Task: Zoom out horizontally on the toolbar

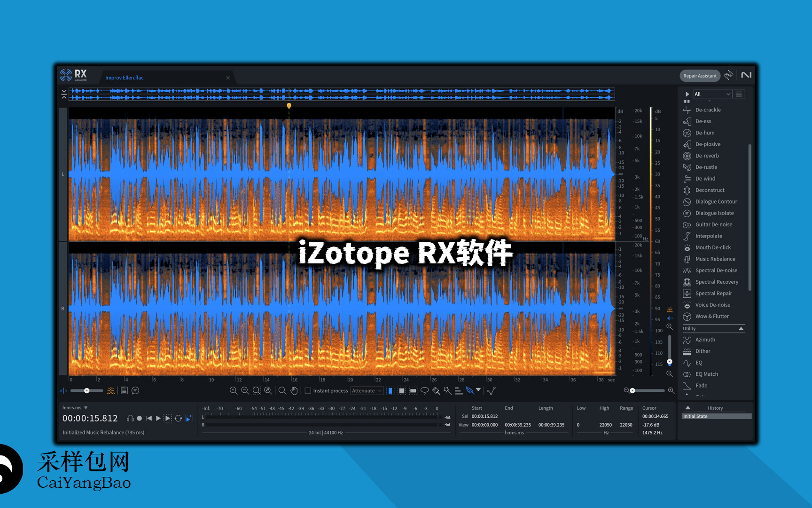Action: (x=245, y=391)
